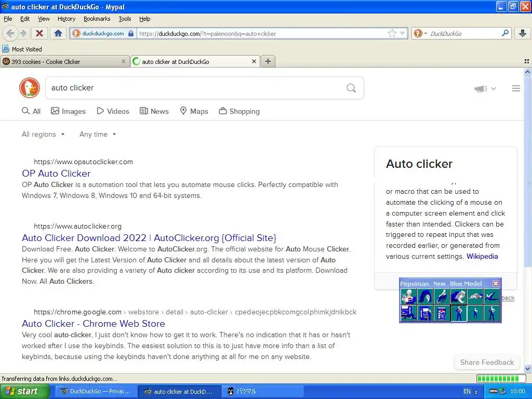Click the megaphone icon on DuckDuckGo
The width and height of the screenshot is (532, 399).
(x=481, y=88)
